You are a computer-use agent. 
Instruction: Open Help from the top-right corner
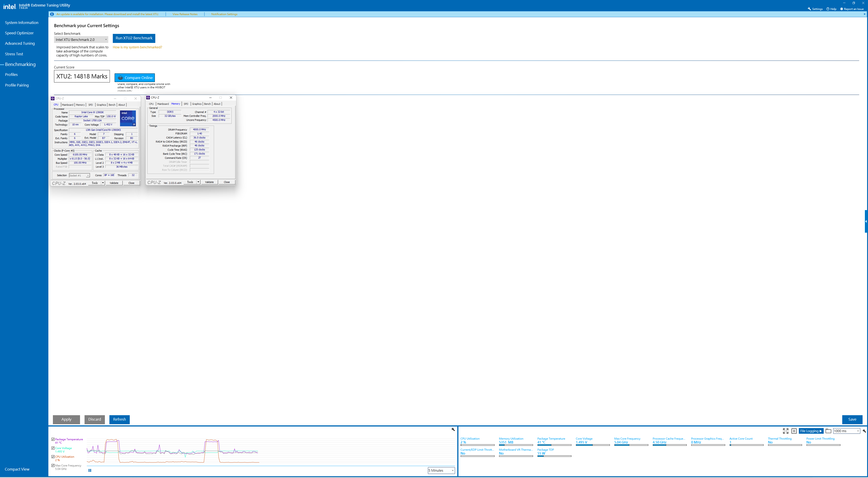tap(831, 9)
